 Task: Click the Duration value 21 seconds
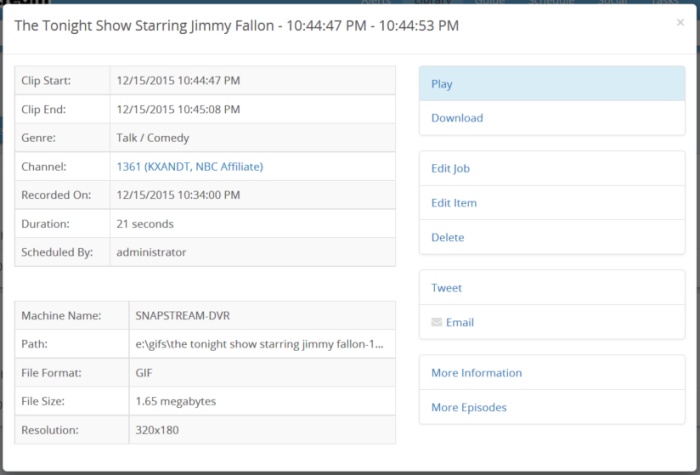pos(145,224)
